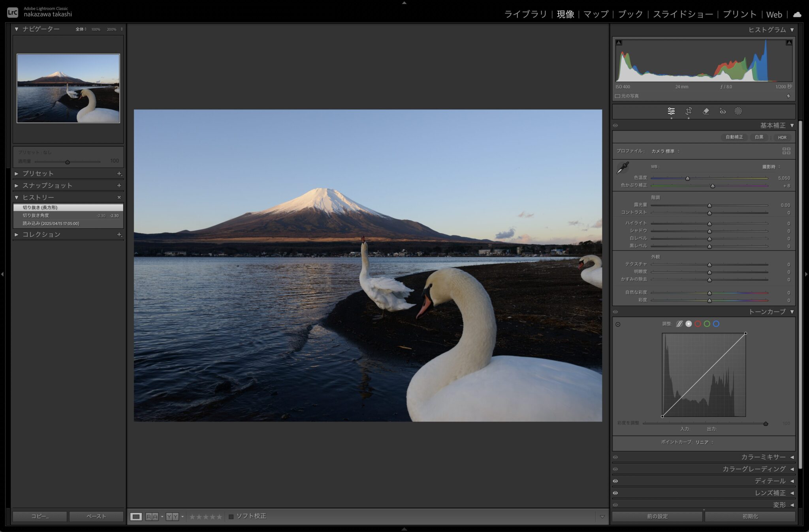Click the 初期化 reset button
Screen dimensions: 809x532
(750, 516)
